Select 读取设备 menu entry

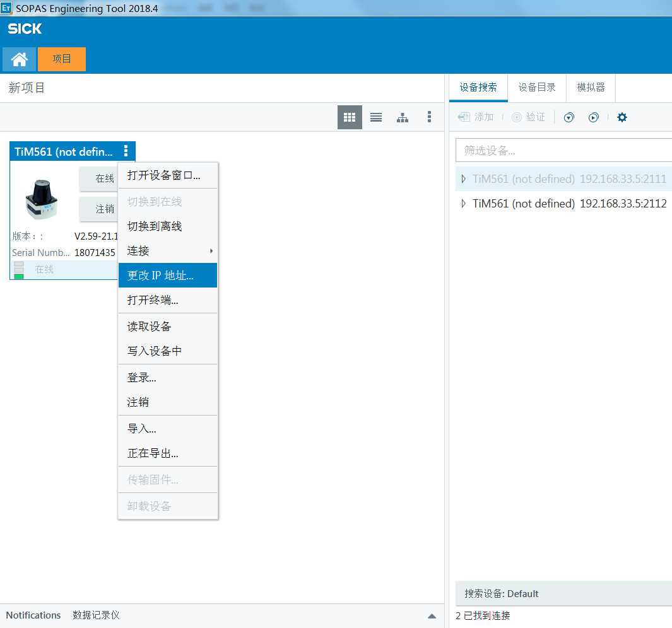168,327
